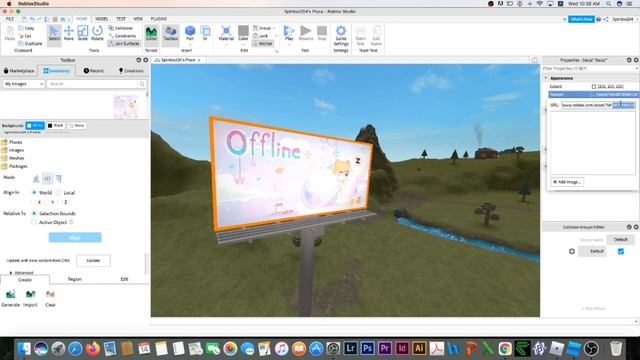Switch to the TEST ribbon tab
Image resolution: width=640 pixels, height=360 pixels.
(121, 19)
